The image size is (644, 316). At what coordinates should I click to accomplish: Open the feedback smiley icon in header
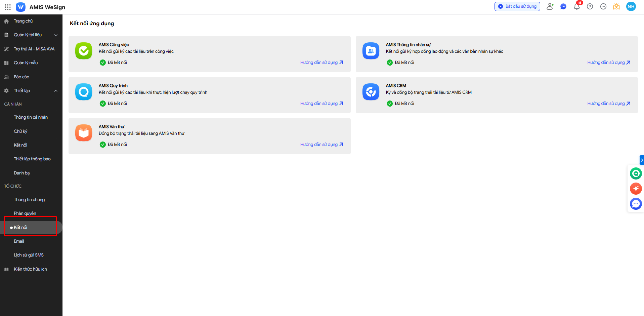(x=603, y=6)
